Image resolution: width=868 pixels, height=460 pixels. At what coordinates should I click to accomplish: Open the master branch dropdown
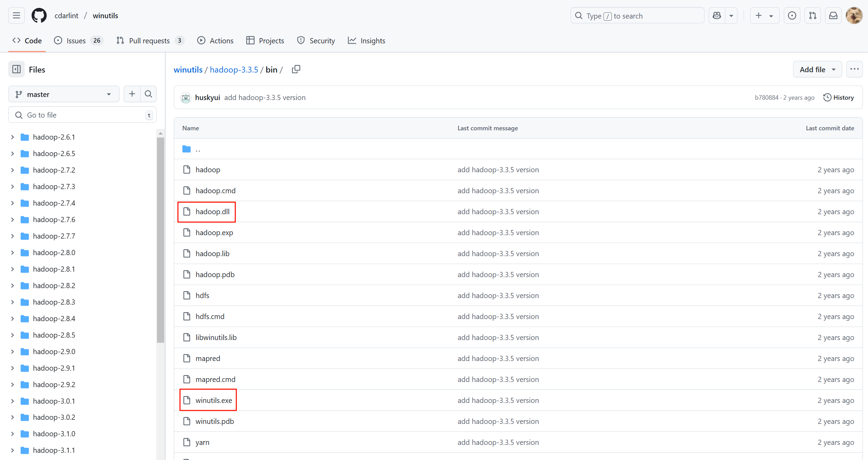(x=64, y=94)
